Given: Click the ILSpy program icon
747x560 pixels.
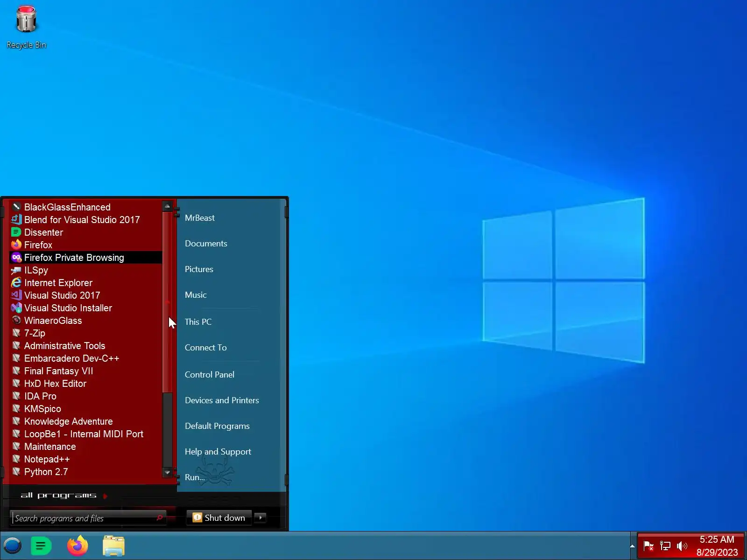Looking at the screenshot, I should click(16, 270).
